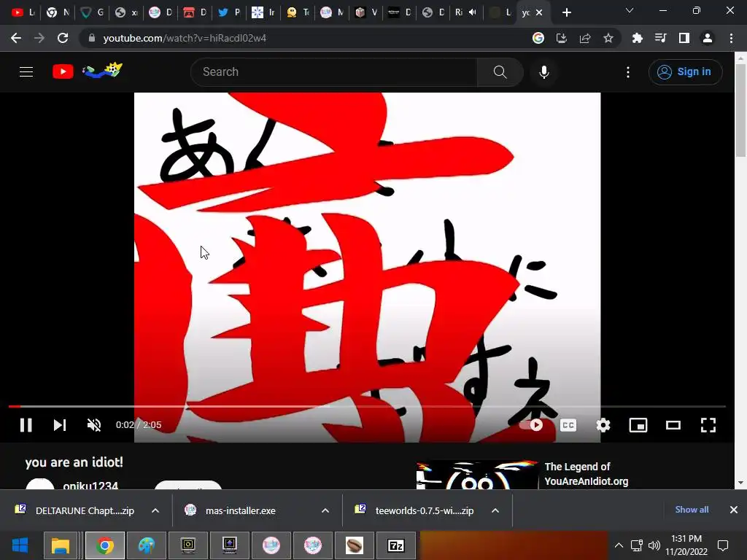The width and height of the screenshot is (747, 560).
Task: Open 7-Zip from taskbar
Action: [396, 545]
